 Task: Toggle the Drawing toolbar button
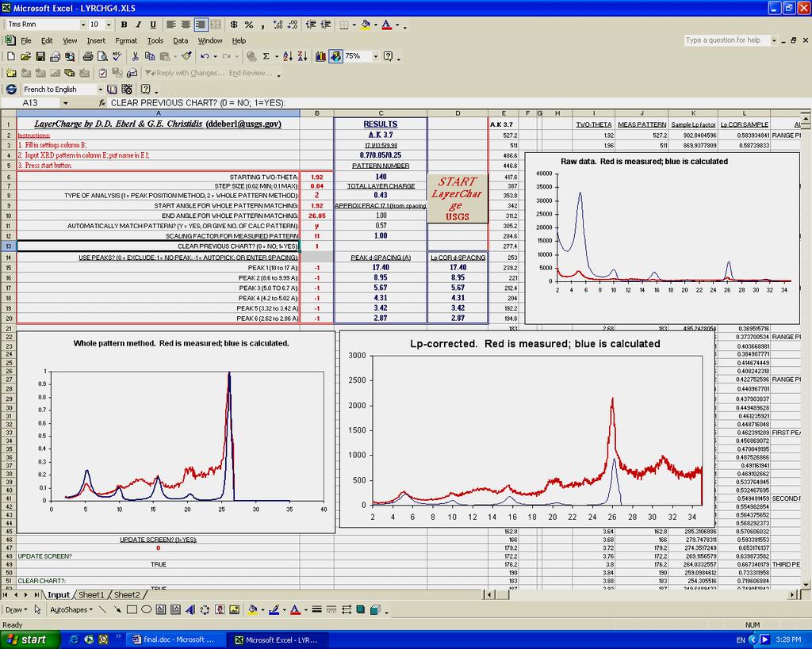pos(335,56)
